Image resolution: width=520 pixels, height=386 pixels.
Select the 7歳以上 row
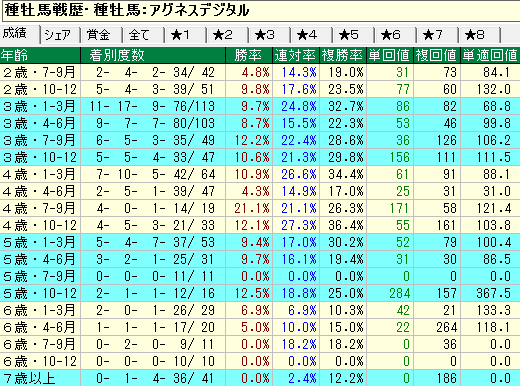[260, 378]
